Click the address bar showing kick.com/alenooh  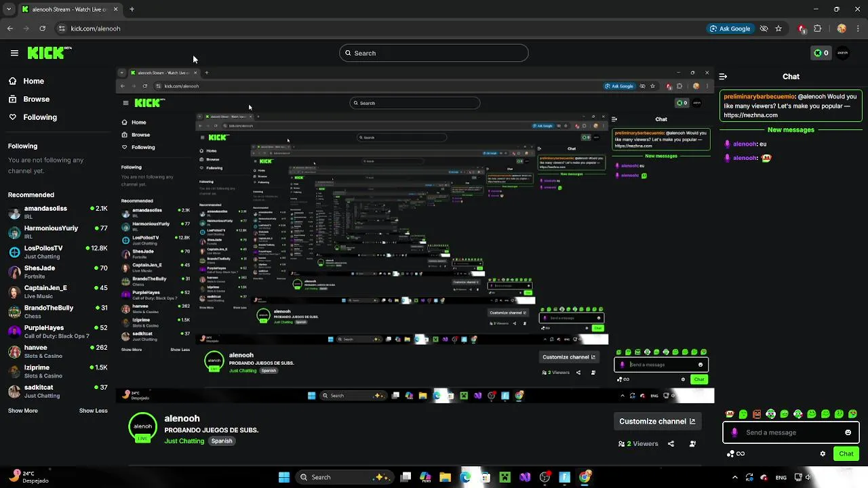(x=380, y=28)
